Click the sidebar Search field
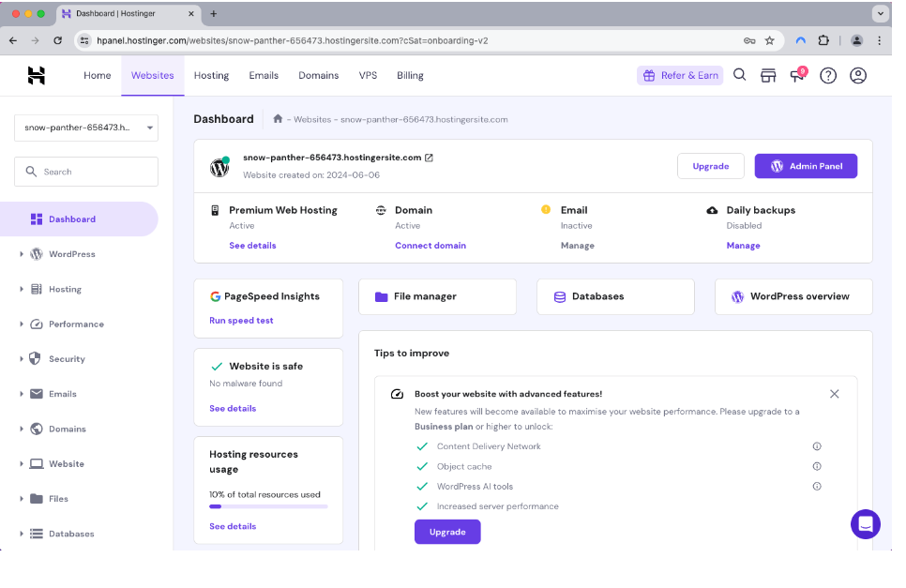 click(86, 172)
